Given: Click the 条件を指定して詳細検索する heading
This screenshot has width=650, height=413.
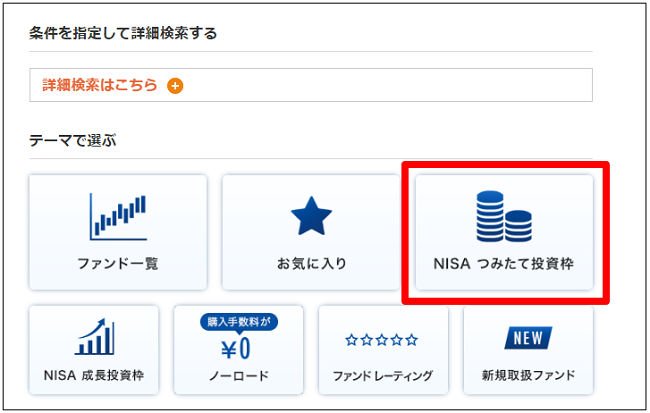Looking at the screenshot, I should click(123, 33).
